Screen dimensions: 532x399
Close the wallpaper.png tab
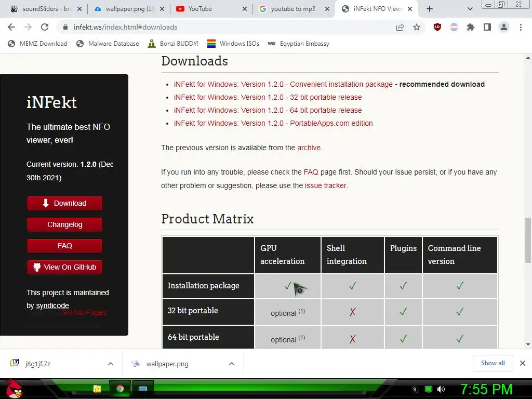162,9
